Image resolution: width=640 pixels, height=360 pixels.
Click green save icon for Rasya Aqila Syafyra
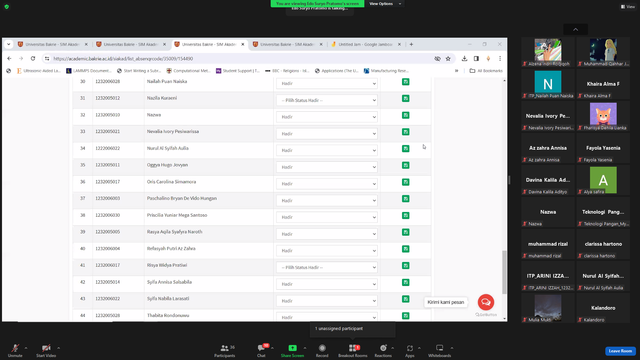click(x=405, y=233)
